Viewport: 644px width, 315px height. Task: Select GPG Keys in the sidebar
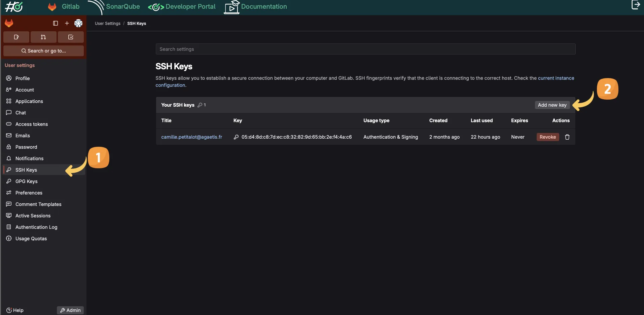pyautogui.click(x=26, y=181)
